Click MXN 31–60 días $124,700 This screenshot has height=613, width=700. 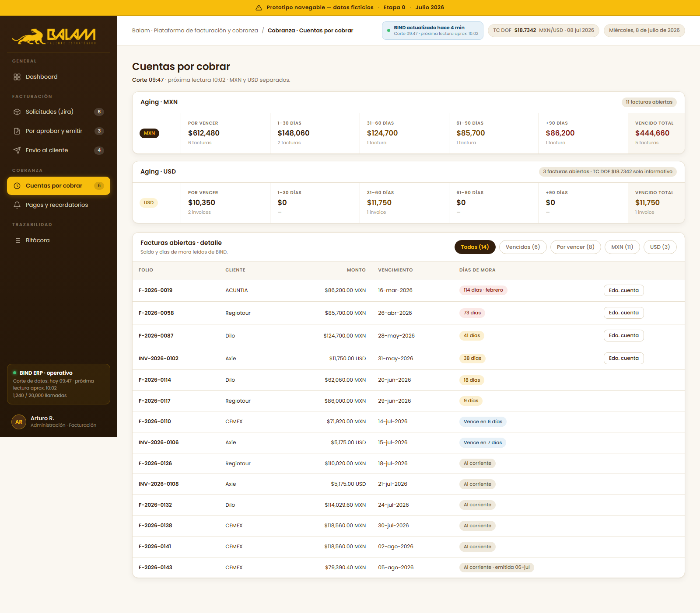click(404, 133)
